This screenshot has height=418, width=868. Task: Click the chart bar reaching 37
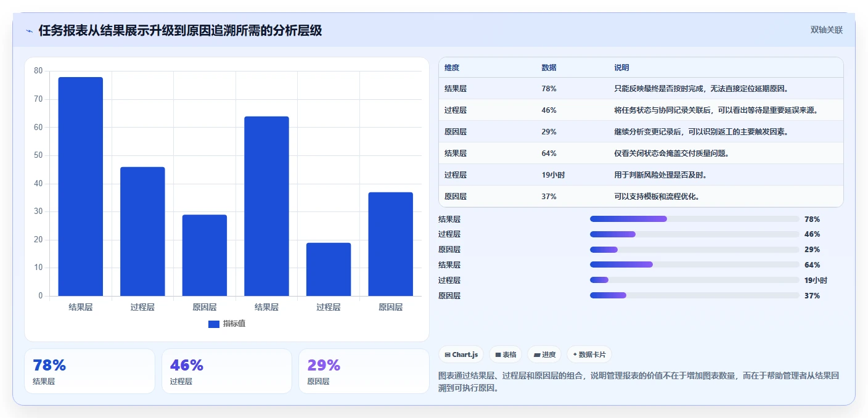[390, 244]
